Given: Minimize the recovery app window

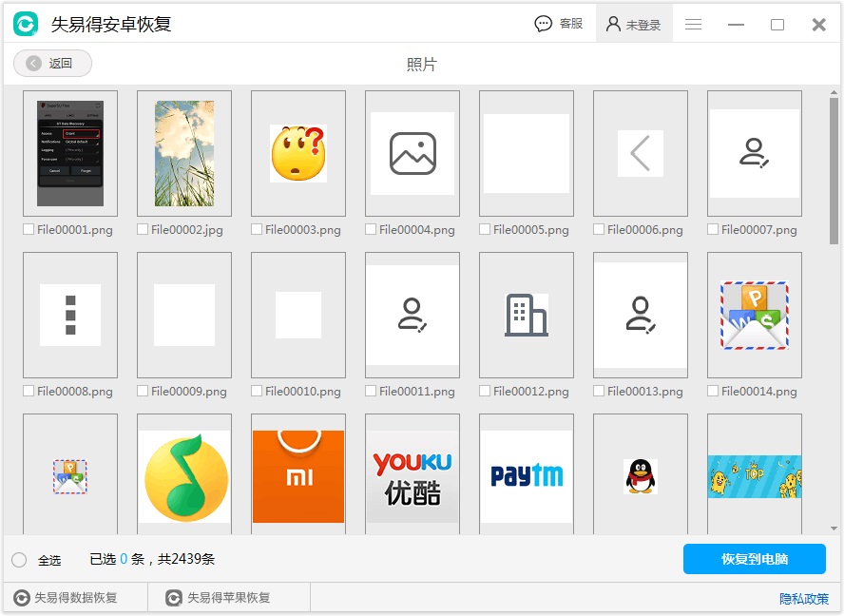Looking at the screenshot, I should pos(736,24).
